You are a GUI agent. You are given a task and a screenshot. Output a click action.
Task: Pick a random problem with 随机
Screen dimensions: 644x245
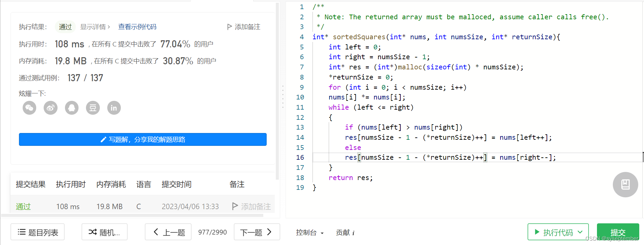[104, 232]
